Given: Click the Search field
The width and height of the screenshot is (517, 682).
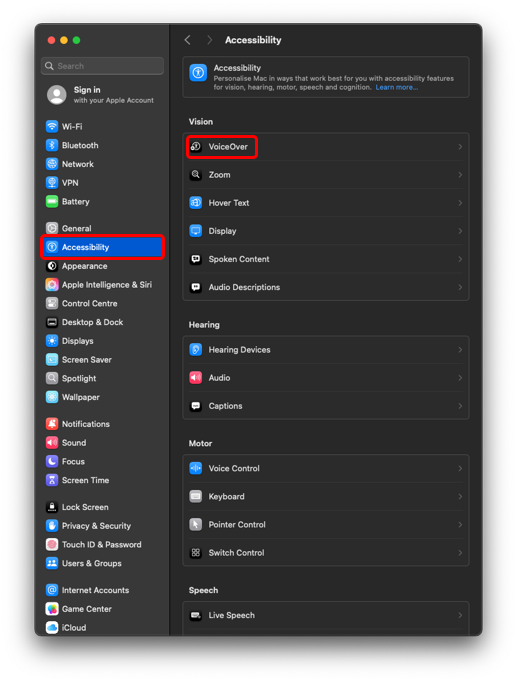Looking at the screenshot, I should click(103, 66).
